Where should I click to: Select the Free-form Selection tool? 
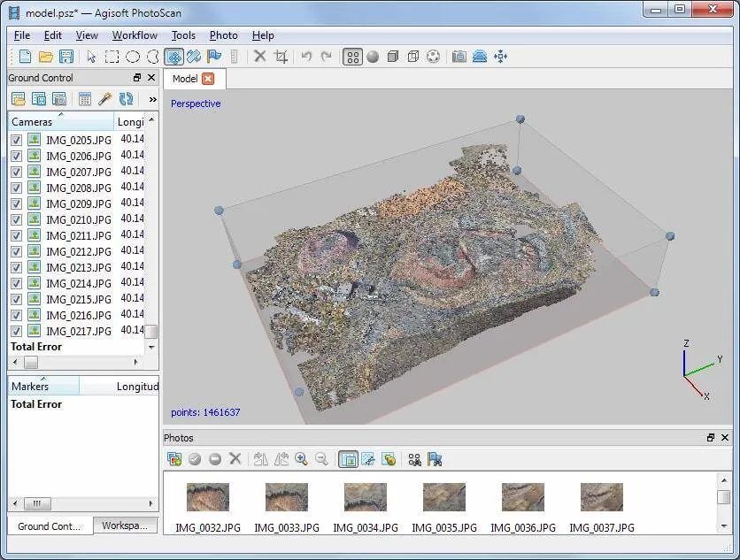152,56
